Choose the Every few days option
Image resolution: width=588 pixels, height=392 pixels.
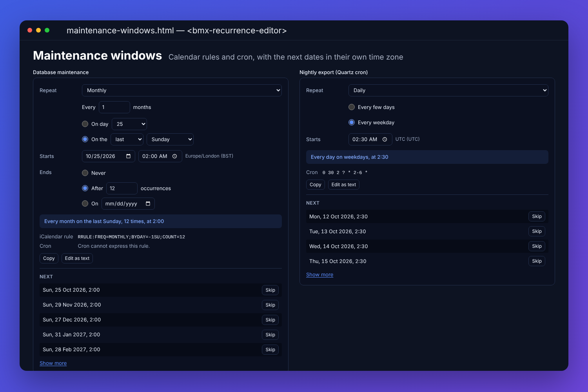click(352, 107)
